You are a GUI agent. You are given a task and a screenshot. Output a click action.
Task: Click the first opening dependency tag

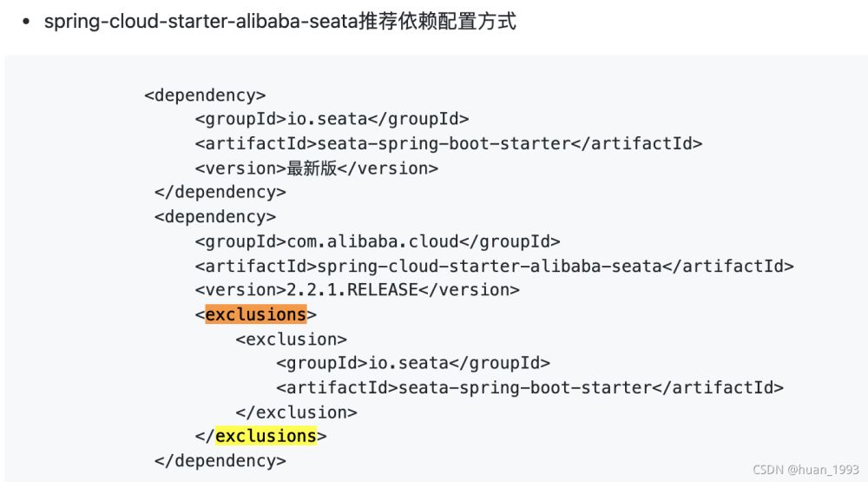click(x=205, y=96)
